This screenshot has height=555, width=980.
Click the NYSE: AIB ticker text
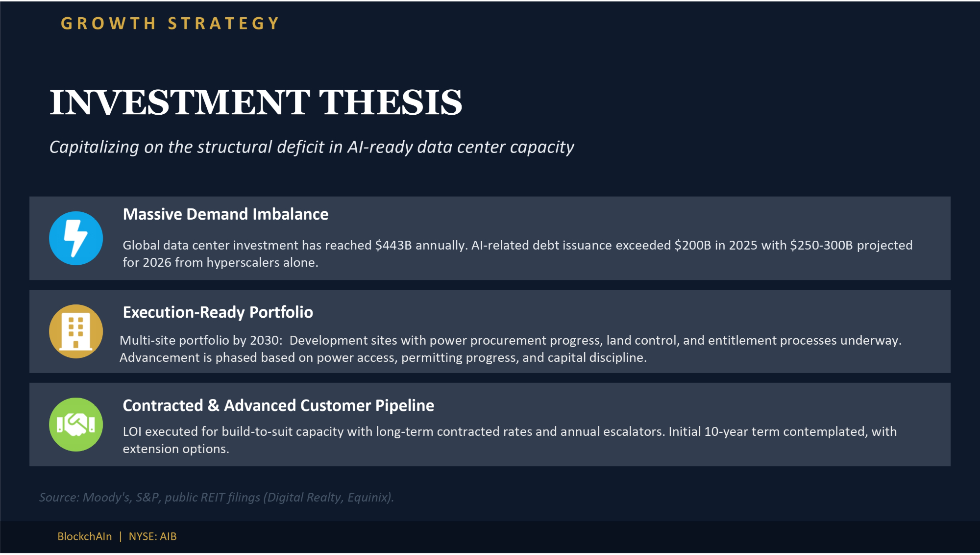[152, 536]
